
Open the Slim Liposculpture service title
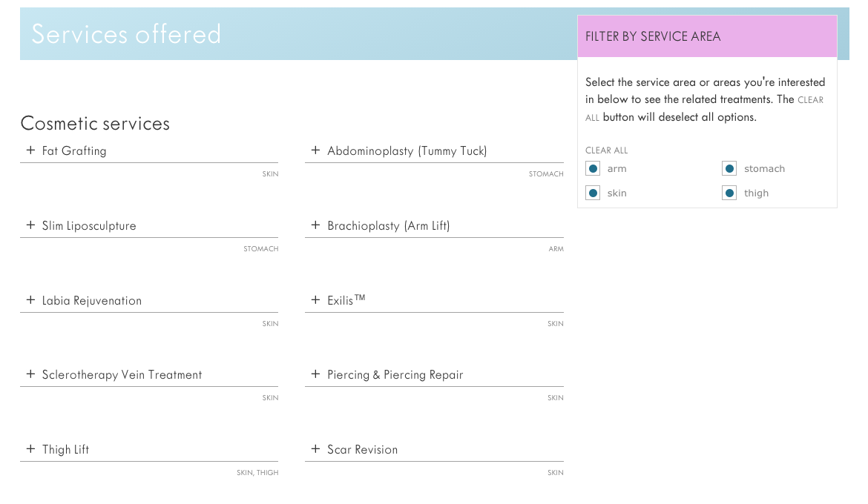tap(89, 226)
